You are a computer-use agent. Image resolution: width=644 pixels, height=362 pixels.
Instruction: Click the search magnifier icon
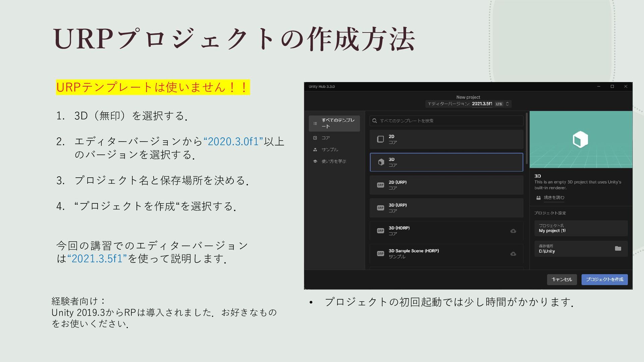375,121
